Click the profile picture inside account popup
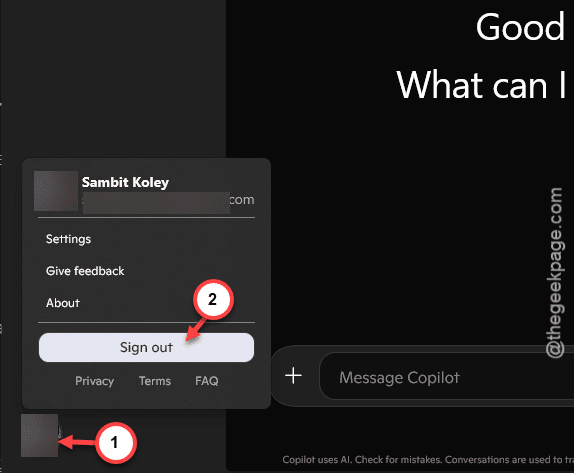Screen dimensions: 574x473 coord(56,191)
